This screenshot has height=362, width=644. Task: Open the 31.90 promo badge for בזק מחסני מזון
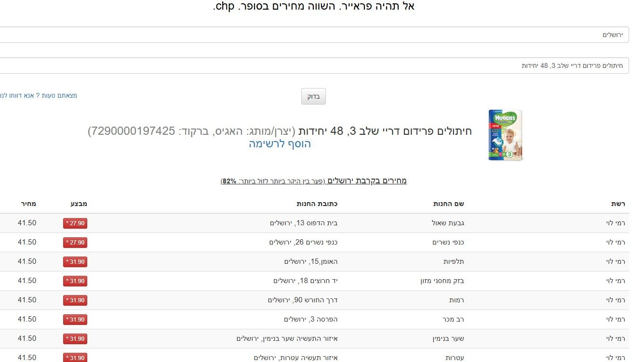coord(75,281)
